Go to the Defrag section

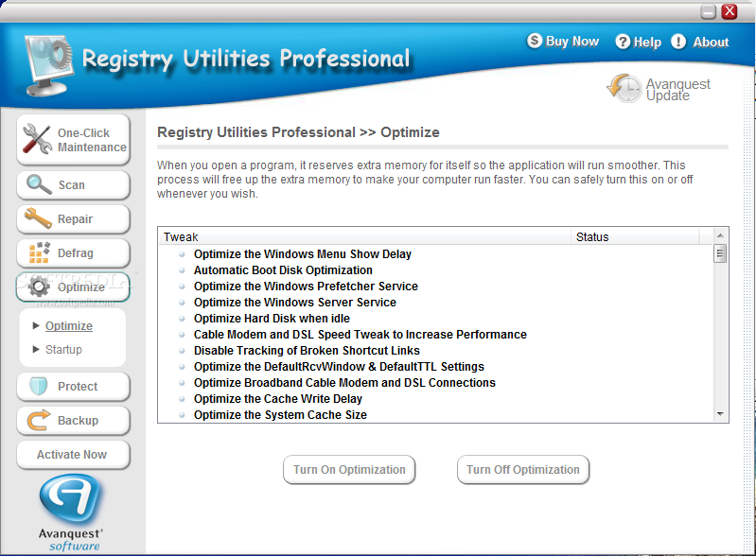point(73,253)
